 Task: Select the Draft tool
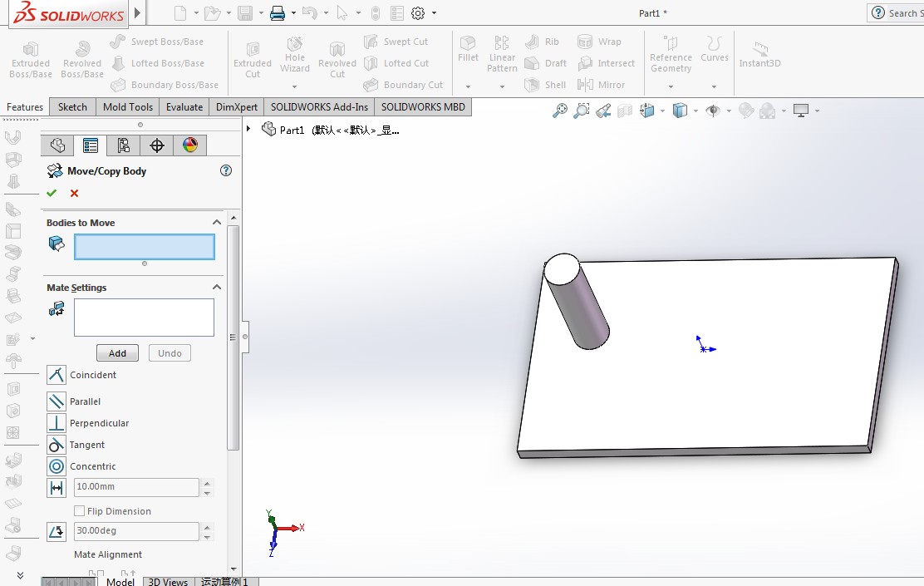pos(546,63)
